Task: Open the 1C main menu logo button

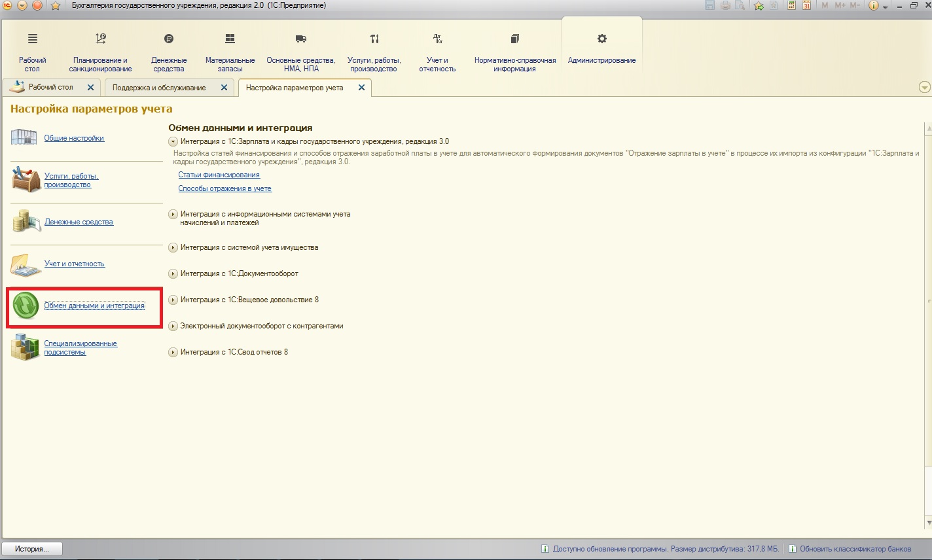Action: click(7, 5)
